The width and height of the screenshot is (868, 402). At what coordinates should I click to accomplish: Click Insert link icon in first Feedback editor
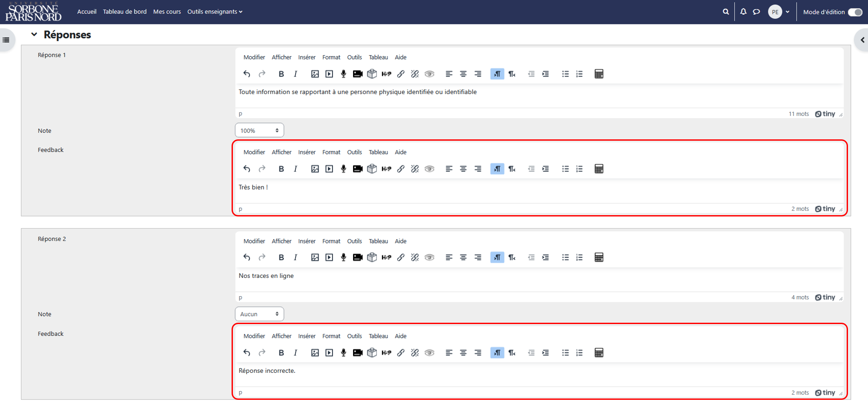point(400,169)
